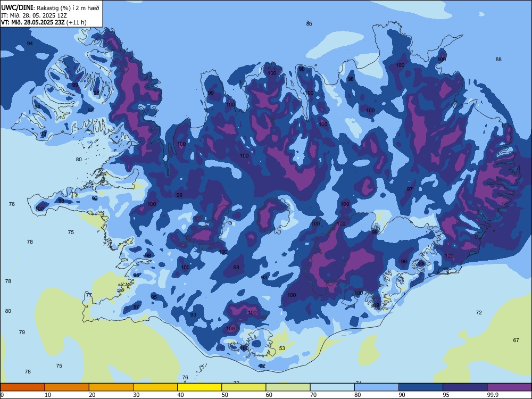Click the pale blue 70–80 legend swatch
Screen dimensions: 532x399
(332, 387)
